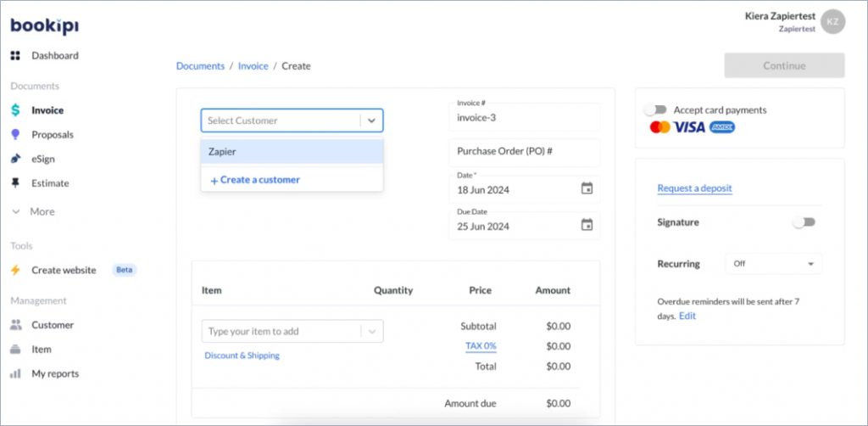868x426 pixels.
Task: Click the Invoice dollar sign icon
Action: pyautogui.click(x=15, y=110)
